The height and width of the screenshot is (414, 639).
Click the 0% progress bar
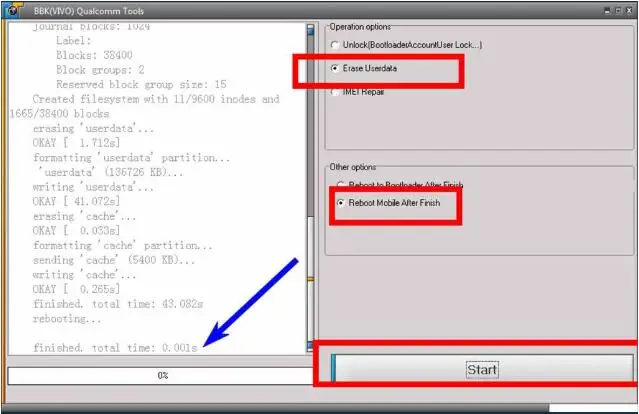click(x=161, y=375)
